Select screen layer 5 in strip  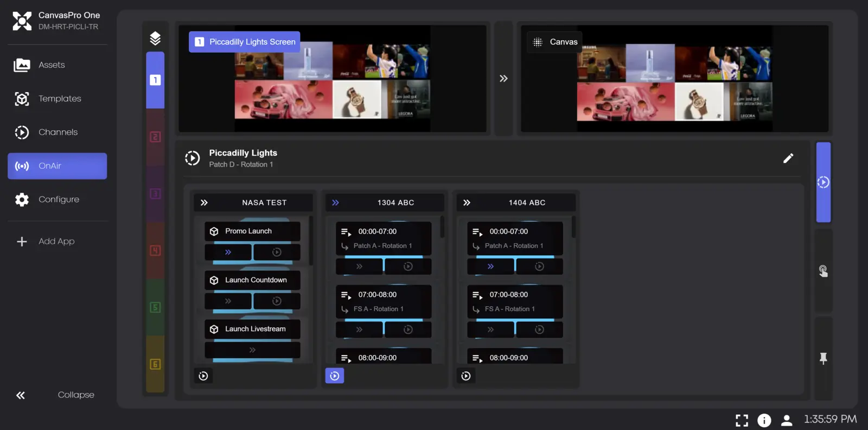click(x=155, y=307)
